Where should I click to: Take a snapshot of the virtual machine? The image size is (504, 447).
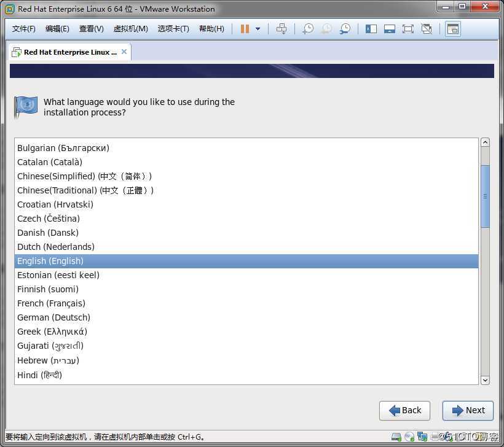309,29
